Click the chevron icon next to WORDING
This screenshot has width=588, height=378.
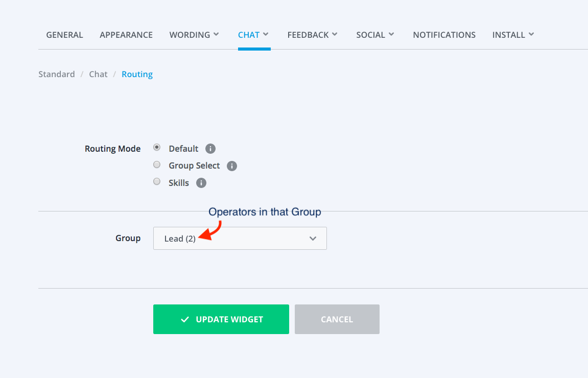217,34
